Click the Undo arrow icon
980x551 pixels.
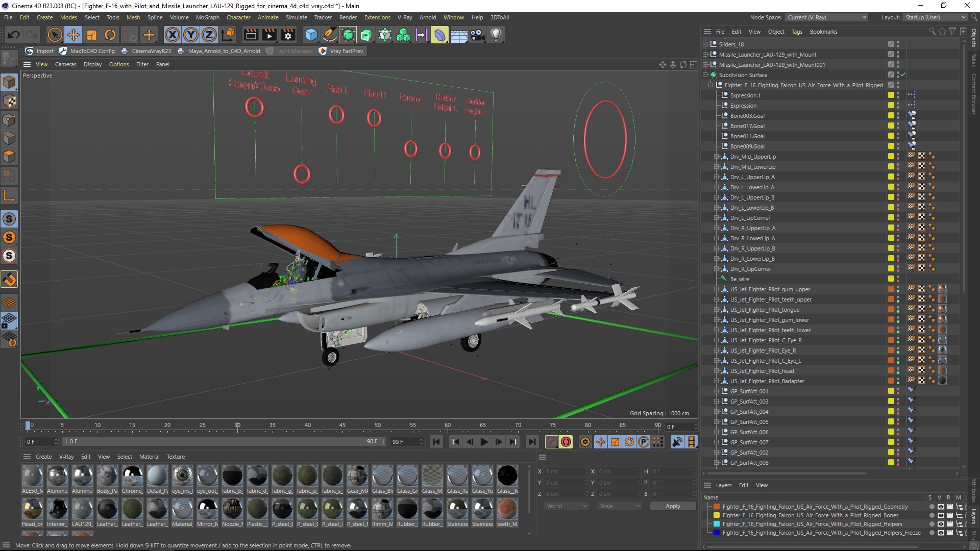(14, 35)
